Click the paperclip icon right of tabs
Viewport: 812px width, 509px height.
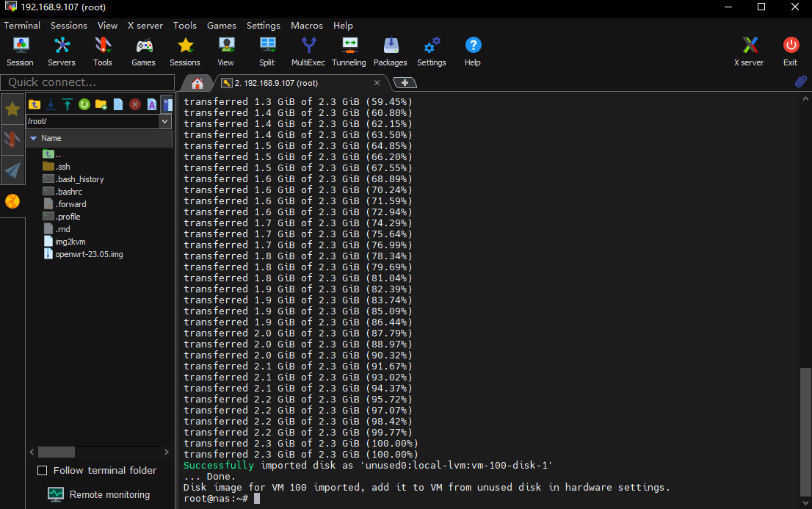point(800,82)
